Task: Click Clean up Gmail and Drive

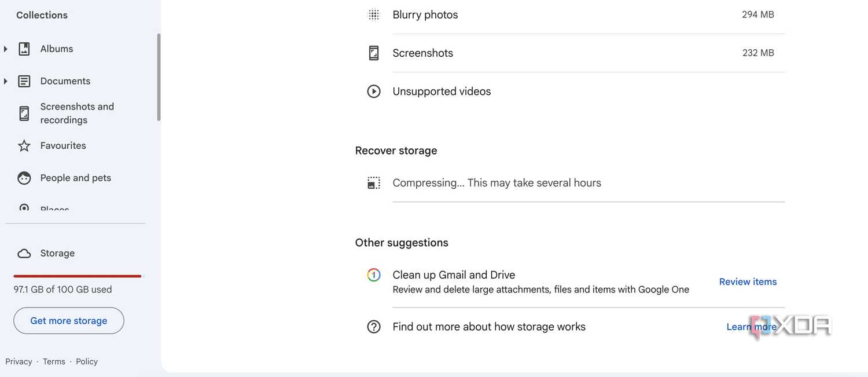Action: (454, 275)
